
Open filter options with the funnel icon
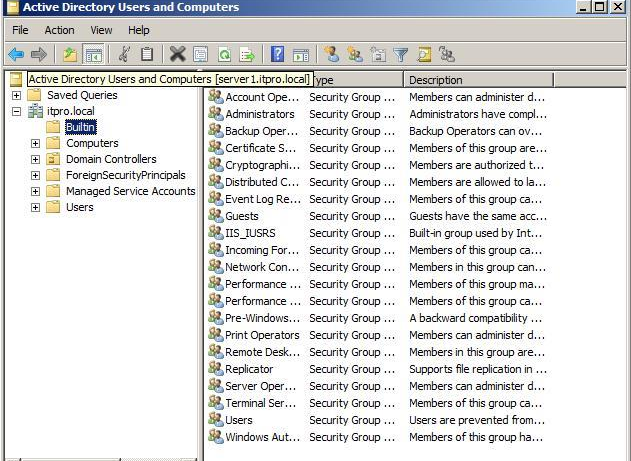tap(401, 54)
